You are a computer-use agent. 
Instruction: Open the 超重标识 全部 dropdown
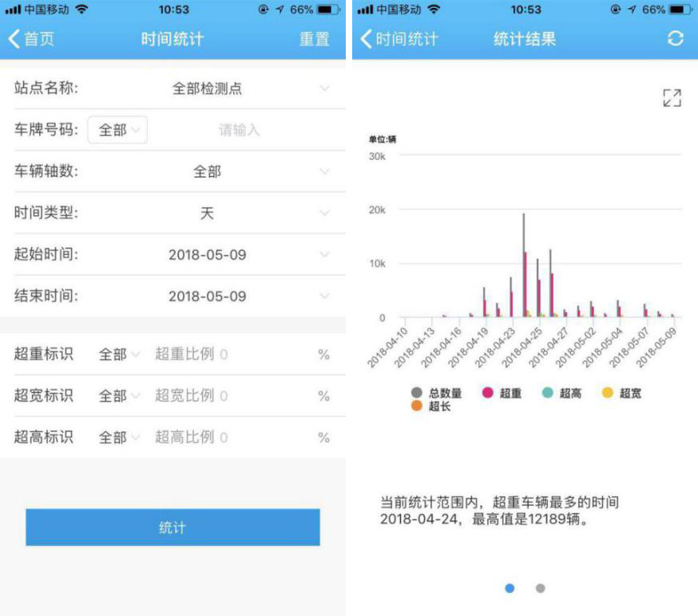(x=119, y=354)
